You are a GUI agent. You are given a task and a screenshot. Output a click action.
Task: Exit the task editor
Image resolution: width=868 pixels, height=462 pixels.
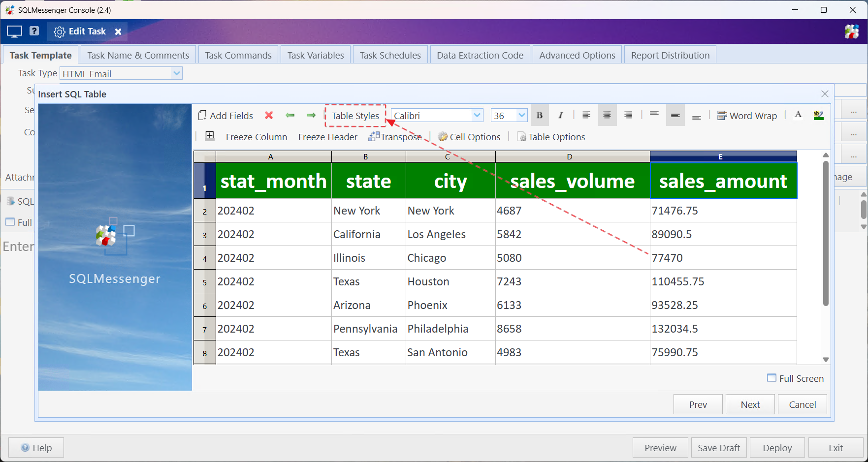click(x=836, y=448)
